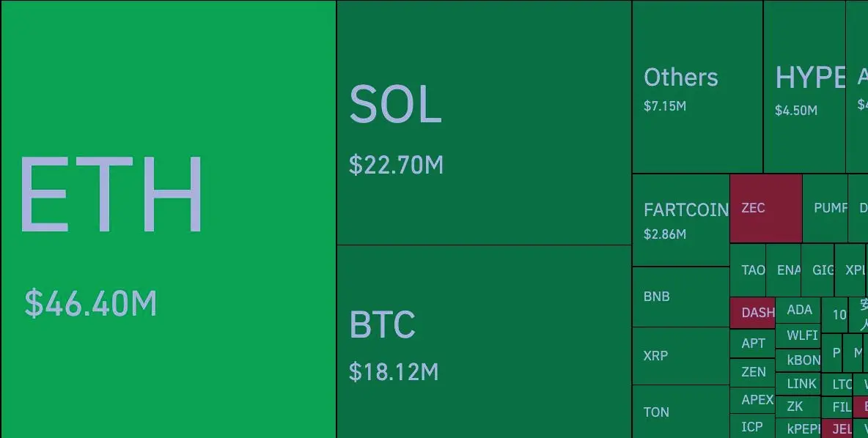This screenshot has height=438, width=868.
Task: Click the BNB tile
Action: coord(680,297)
